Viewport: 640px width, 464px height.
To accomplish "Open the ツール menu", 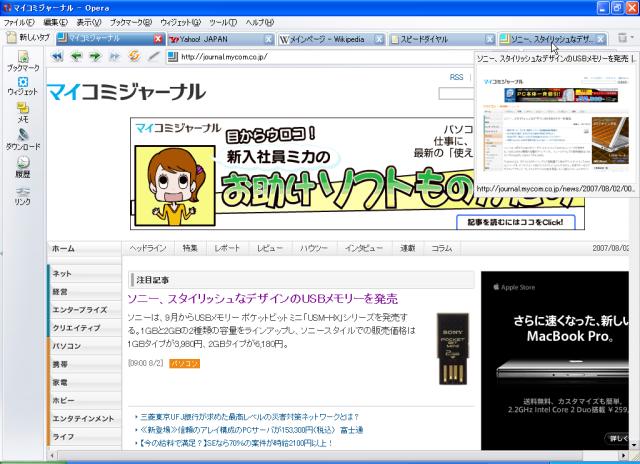I will [x=223, y=22].
